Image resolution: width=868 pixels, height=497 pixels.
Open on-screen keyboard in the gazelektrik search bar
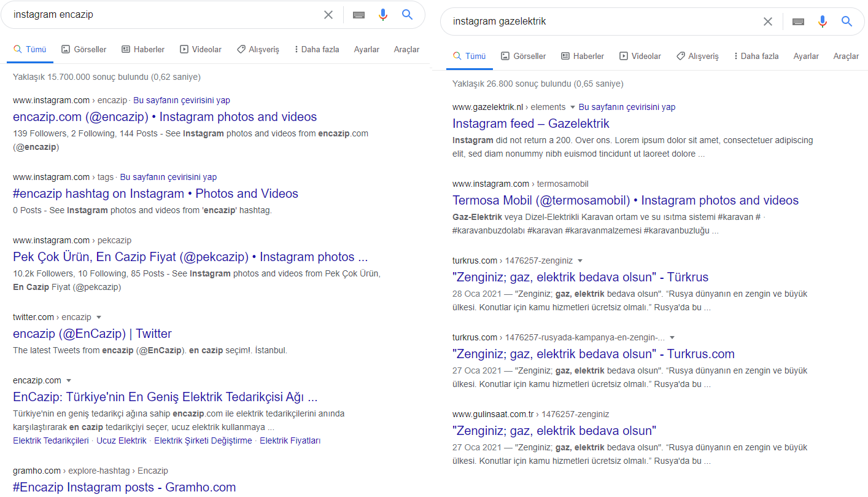click(x=799, y=22)
